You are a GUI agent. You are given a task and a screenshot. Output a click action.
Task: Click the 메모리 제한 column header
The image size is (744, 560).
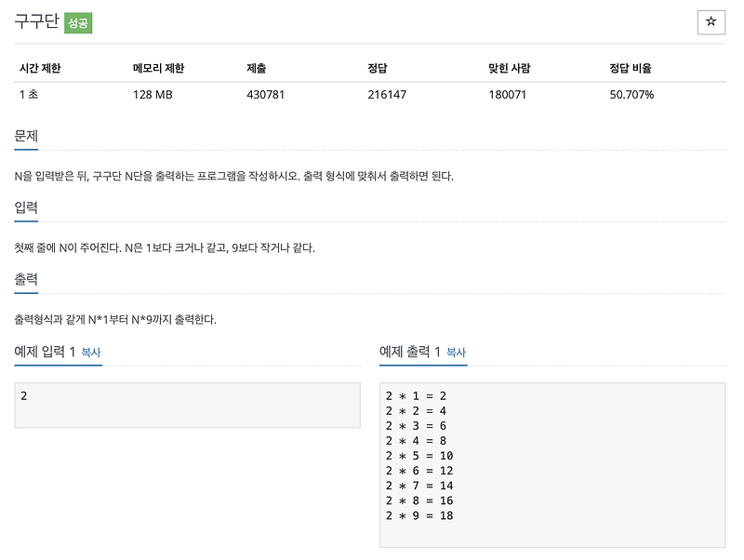157,67
